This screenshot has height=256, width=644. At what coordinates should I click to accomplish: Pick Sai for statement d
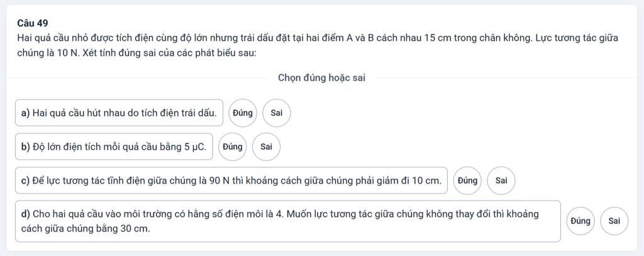click(614, 221)
